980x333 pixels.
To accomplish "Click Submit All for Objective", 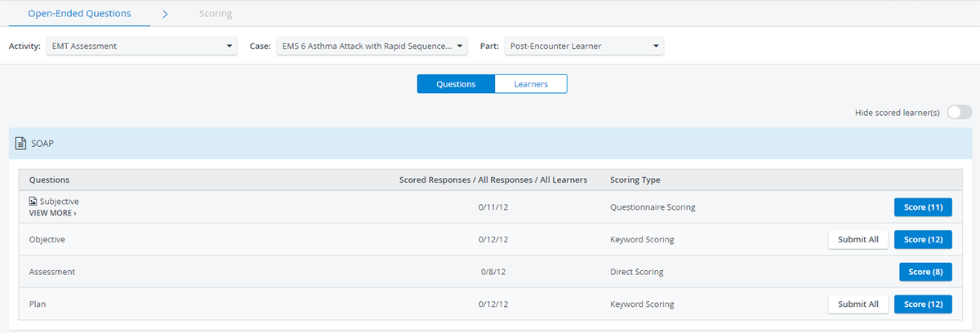I will click(x=858, y=239).
